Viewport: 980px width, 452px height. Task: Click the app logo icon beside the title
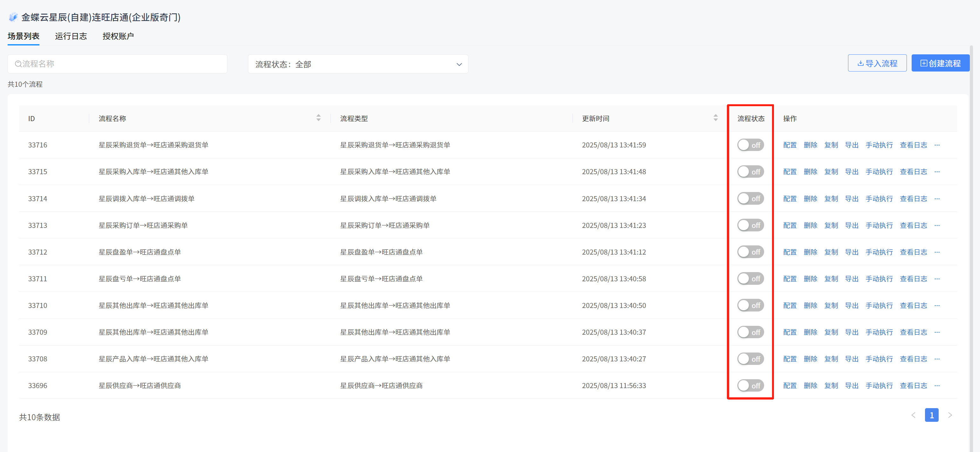pyautogui.click(x=13, y=17)
